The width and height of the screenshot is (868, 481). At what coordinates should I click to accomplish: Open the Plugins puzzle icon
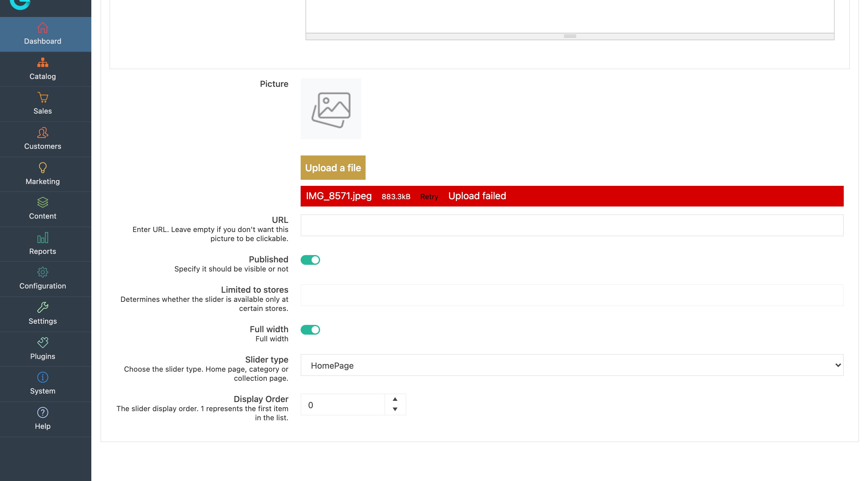tap(42, 342)
